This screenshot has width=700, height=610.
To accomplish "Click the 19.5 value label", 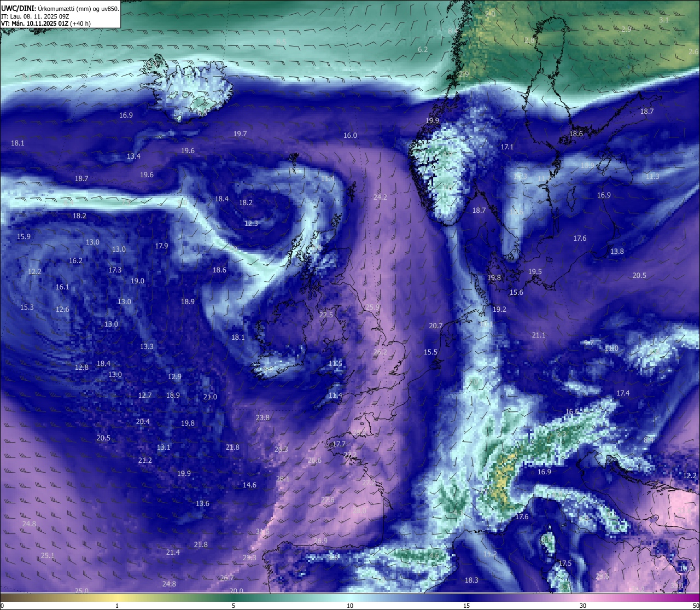I will point(535,272).
